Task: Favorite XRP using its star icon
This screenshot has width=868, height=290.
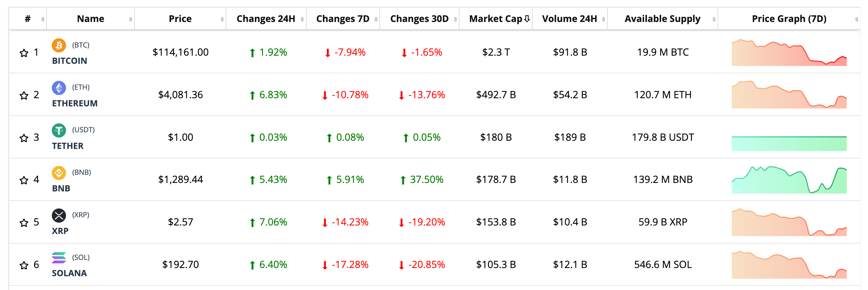Action: click(x=24, y=223)
